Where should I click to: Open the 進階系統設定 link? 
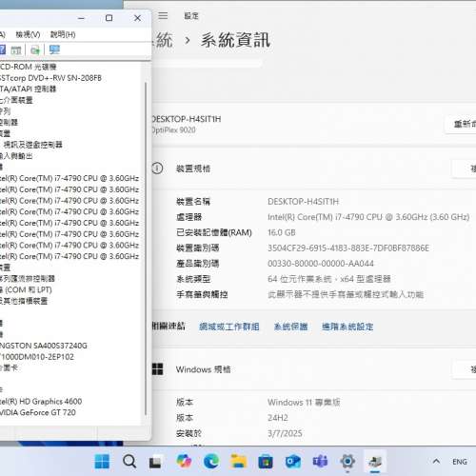coord(347,327)
